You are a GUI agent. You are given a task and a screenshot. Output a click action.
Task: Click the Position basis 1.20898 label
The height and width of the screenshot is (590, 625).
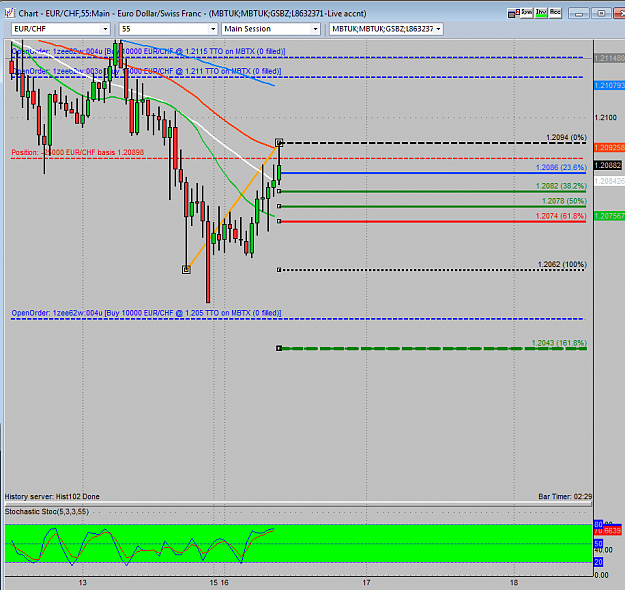[78, 152]
